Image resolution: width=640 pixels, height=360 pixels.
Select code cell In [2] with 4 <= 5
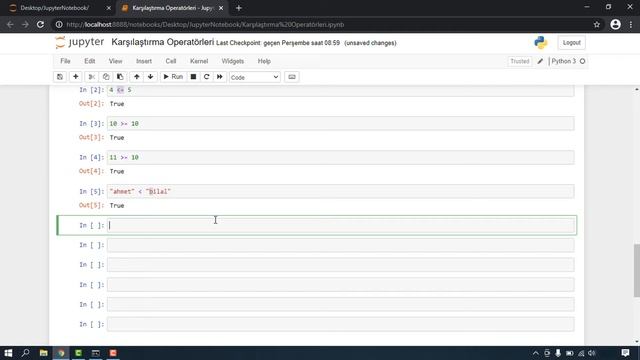pyautogui.click(x=340, y=90)
